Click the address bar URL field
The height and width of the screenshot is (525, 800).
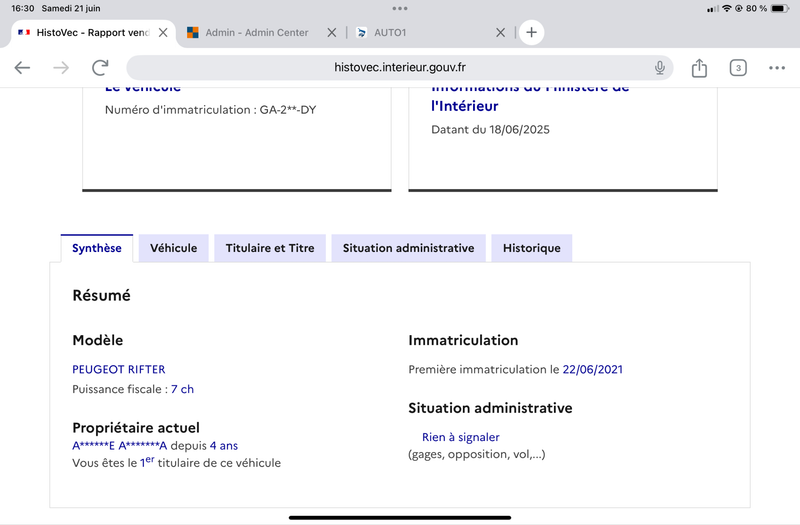(x=399, y=67)
